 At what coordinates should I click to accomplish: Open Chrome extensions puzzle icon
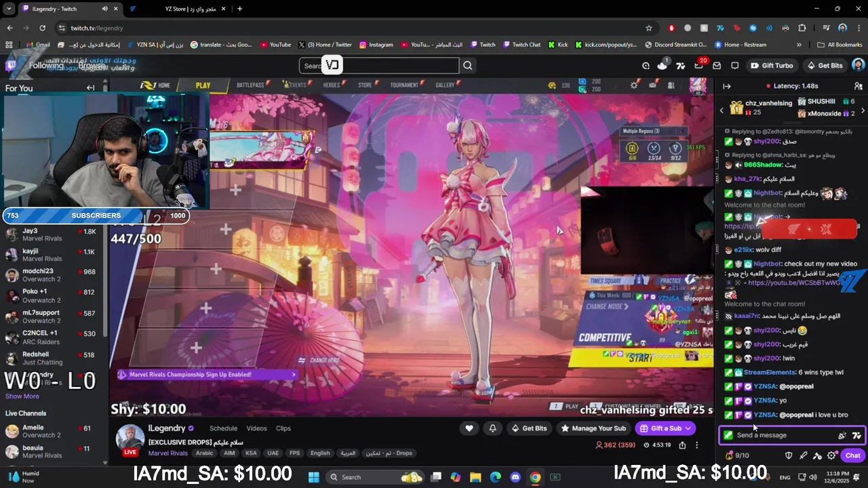(x=802, y=28)
